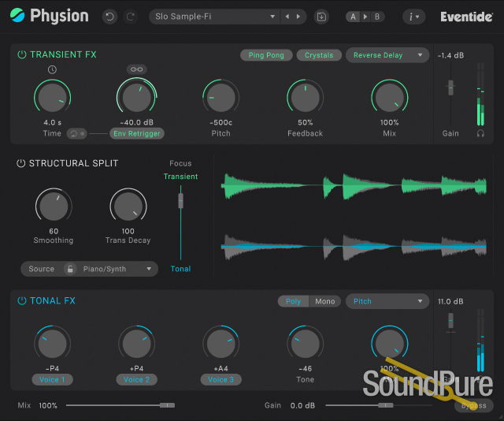Select the next preset arrow

[x=298, y=16]
